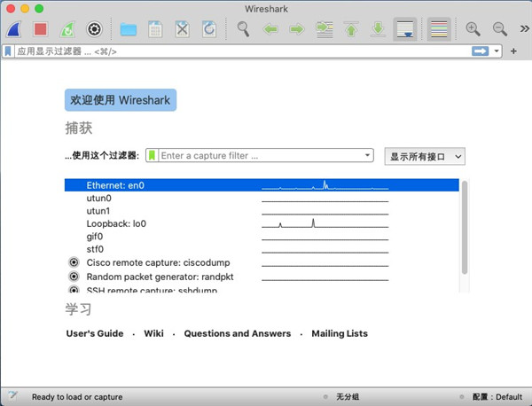532x406 pixels.
Task: Click the red stop capture button
Action: [x=40, y=28]
